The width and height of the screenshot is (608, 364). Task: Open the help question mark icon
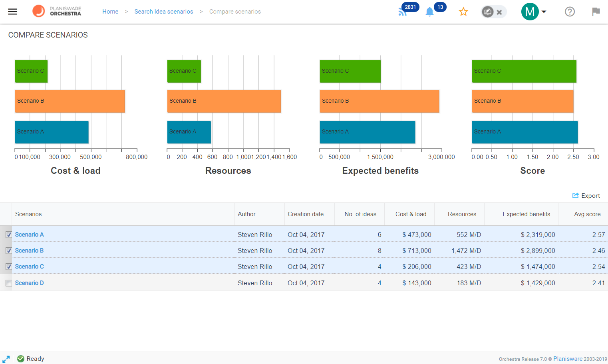coord(570,12)
